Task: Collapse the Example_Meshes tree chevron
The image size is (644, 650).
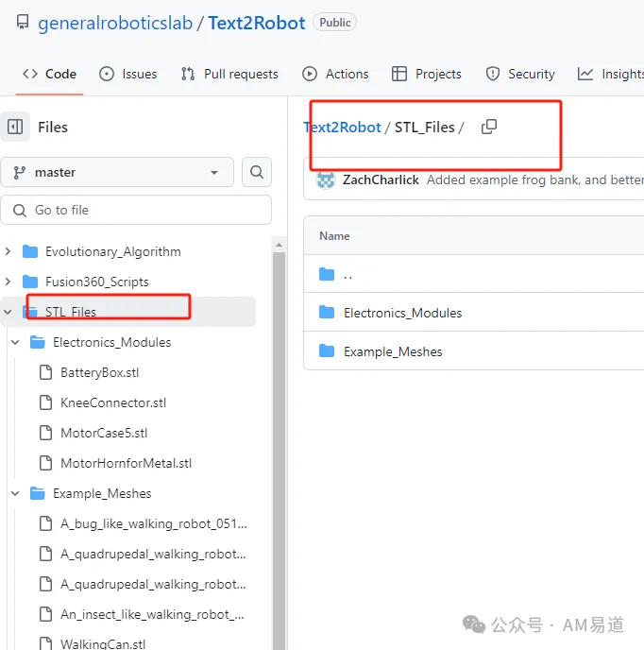Action: click(x=15, y=493)
